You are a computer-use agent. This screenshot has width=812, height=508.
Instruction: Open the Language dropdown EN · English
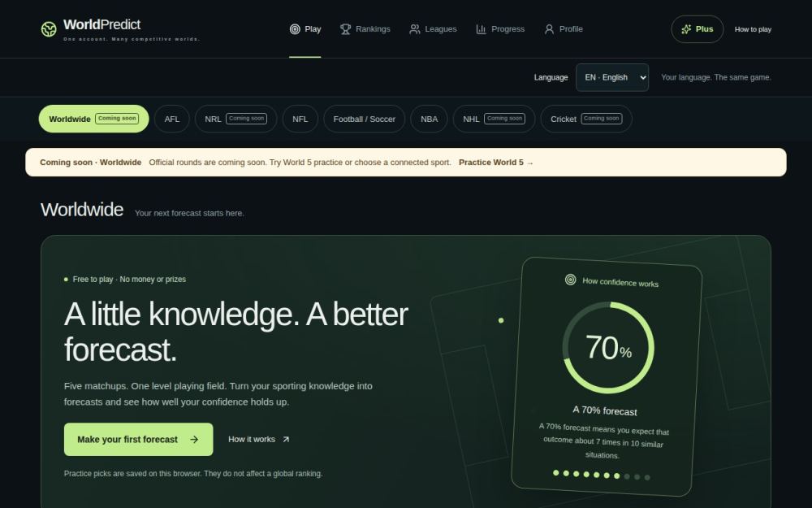pos(612,77)
